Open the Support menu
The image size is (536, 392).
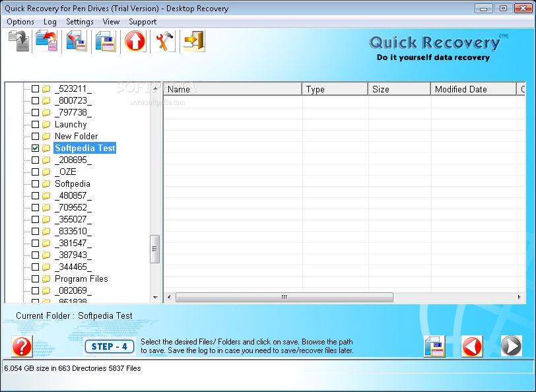pos(143,22)
